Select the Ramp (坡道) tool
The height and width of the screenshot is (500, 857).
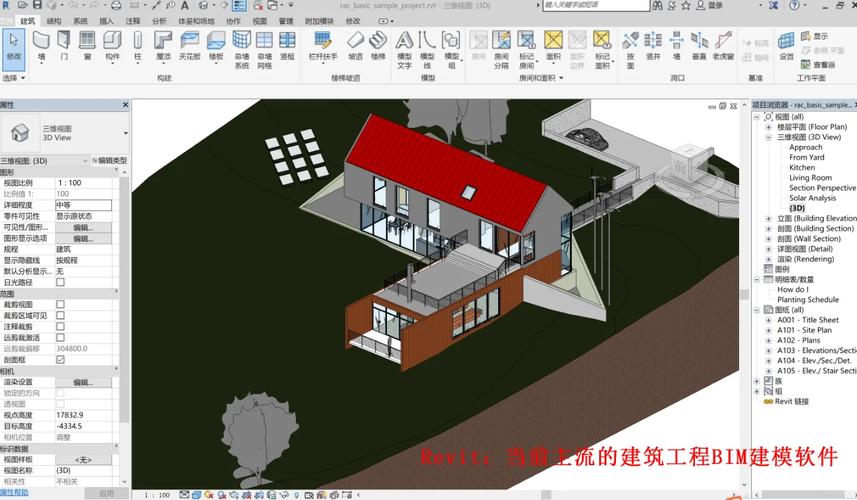click(355, 45)
